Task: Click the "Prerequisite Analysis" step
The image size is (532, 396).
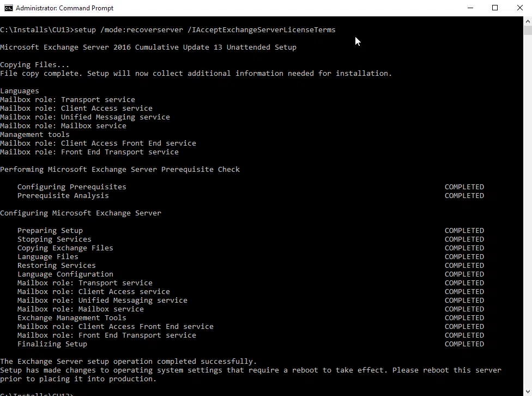Action: click(x=63, y=196)
